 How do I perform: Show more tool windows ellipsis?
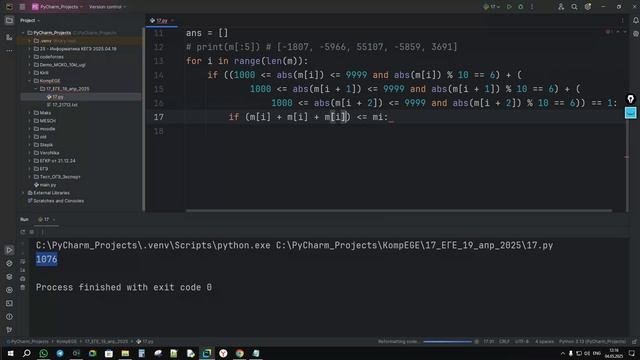pyautogui.click(x=9, y=51)
